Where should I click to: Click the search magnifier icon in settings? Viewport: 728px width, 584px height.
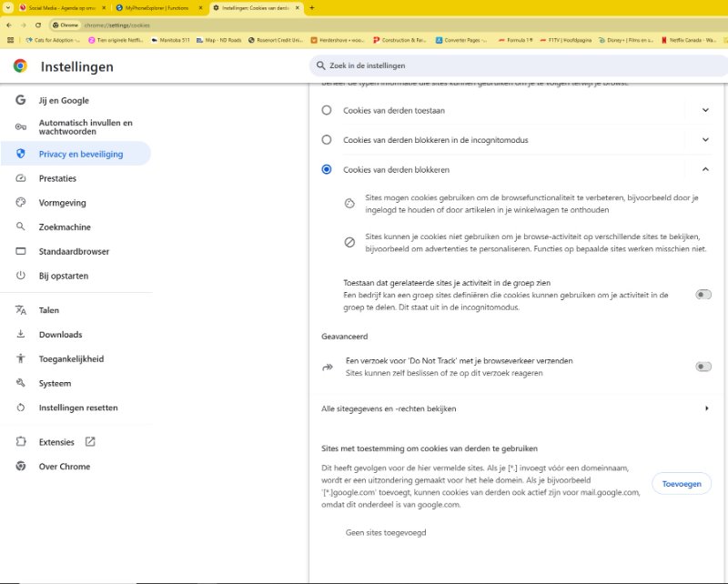320,65
